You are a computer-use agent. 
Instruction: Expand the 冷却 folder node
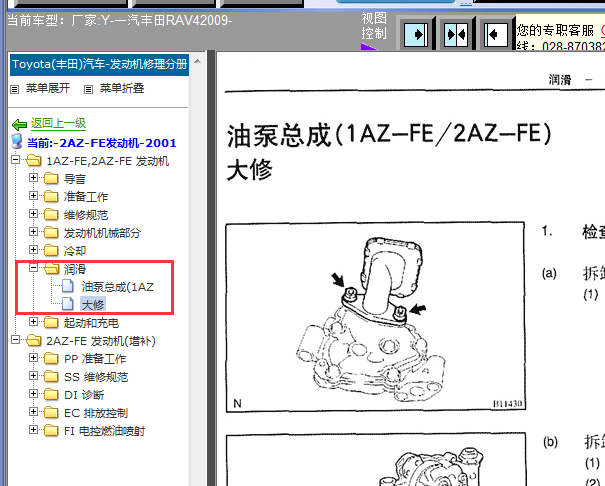(34, 250)
